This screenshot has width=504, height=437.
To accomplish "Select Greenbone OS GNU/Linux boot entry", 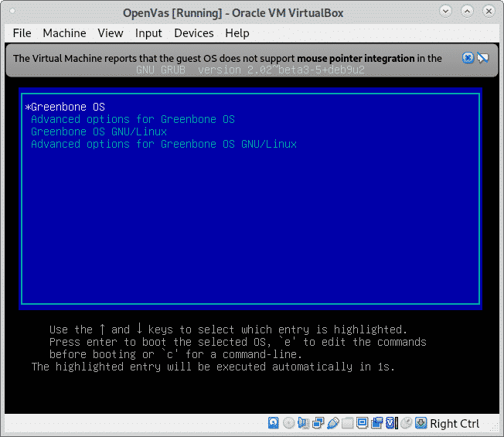I will (99, 131).
